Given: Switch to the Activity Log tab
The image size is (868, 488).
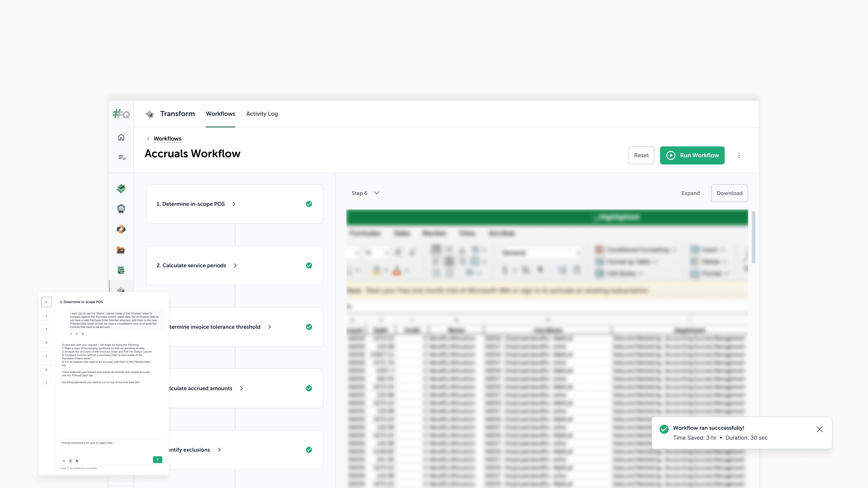Looking at the screenshot, I should (262, 114).
